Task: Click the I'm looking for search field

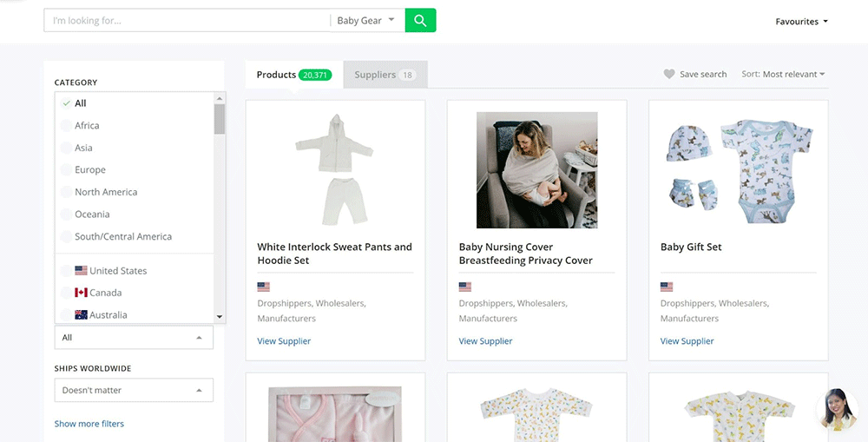Action: [x=187, y=21]
